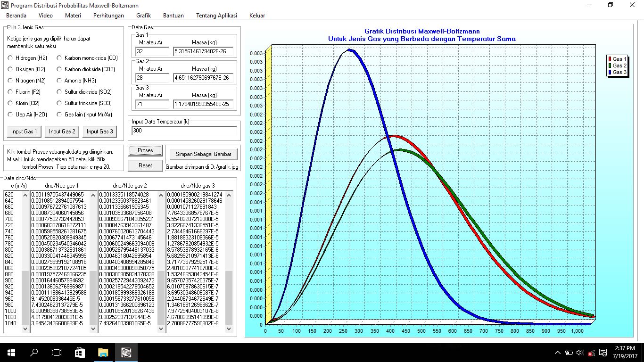Viewport: 644px width, 362px height.
Task: Click the Gas 2 Mr atau Ar field
Action: click(x=152, y=78)
